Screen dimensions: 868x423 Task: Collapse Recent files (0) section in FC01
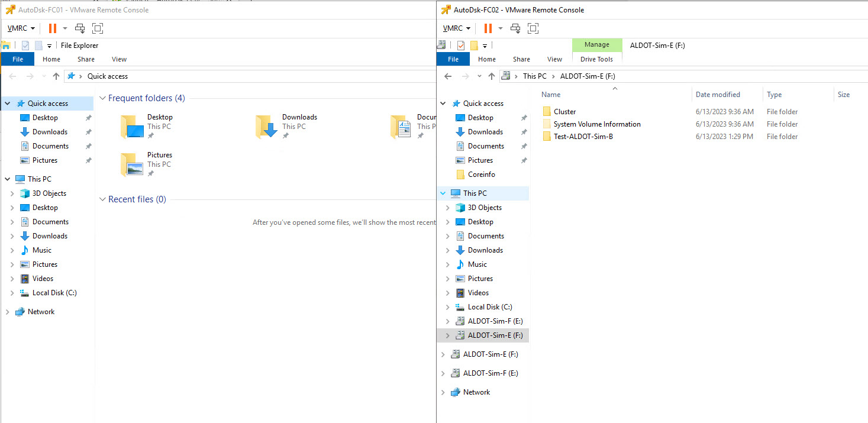(102, 199)
